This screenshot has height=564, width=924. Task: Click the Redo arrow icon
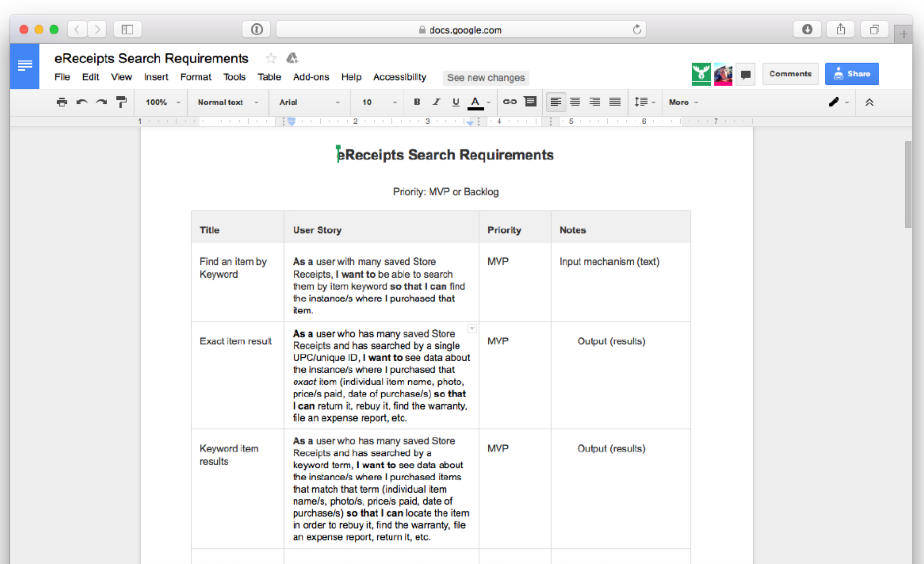[x=101, y=102]
